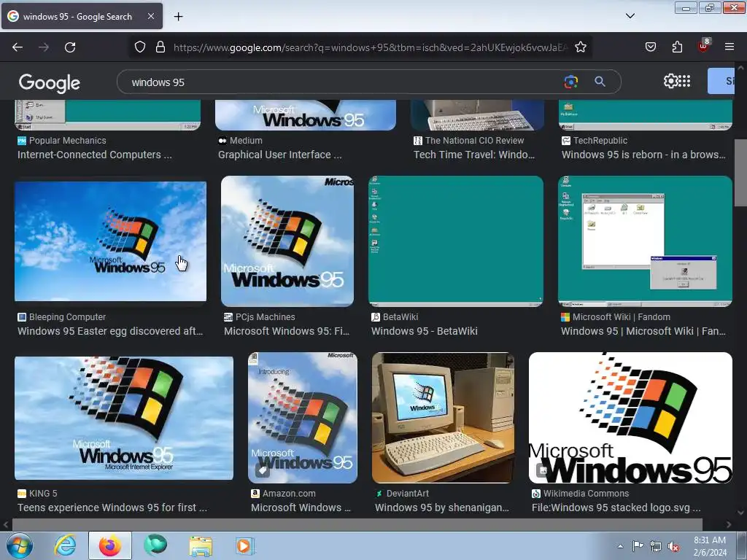Open Google quick settings gear
The image size is (747, 560).
670,81
